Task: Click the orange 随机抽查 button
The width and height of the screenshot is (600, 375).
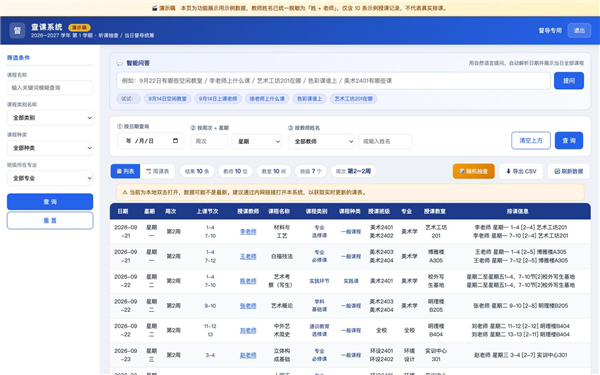Action: point(473,171)
